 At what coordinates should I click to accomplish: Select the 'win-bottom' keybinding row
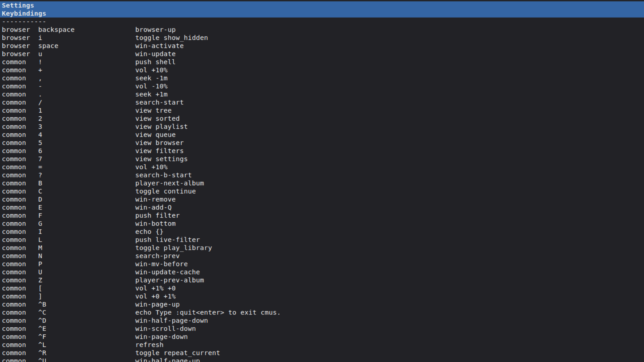click(x=322, y=224)
